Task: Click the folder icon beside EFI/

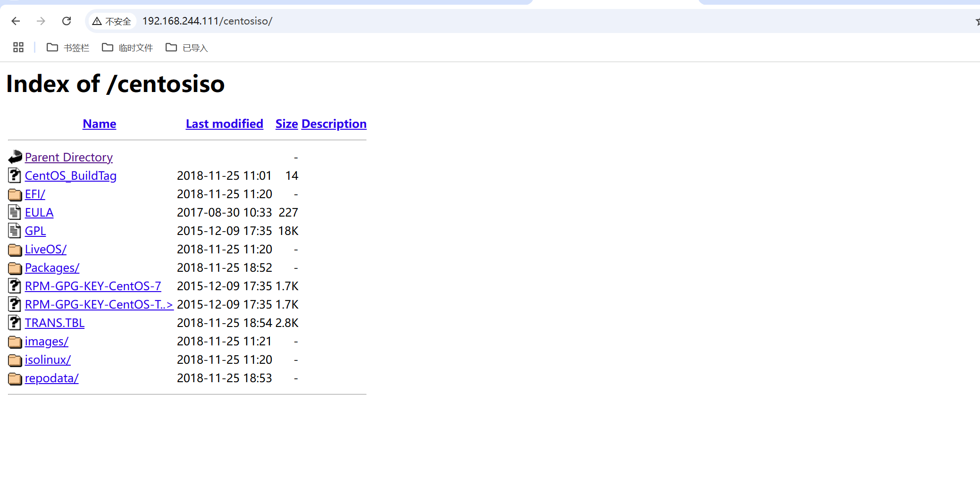Action: click(15, 194)
